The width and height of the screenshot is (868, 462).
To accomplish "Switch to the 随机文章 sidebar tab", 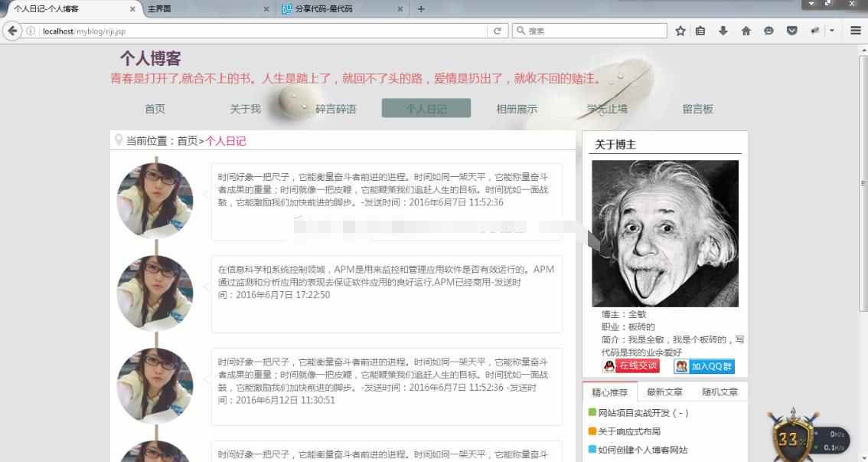I will (720, 392).
